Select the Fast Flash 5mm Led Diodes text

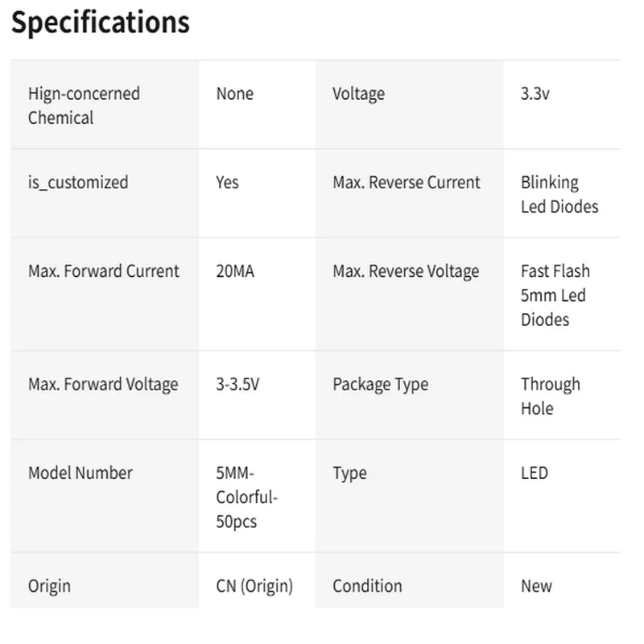coord(555,295)
